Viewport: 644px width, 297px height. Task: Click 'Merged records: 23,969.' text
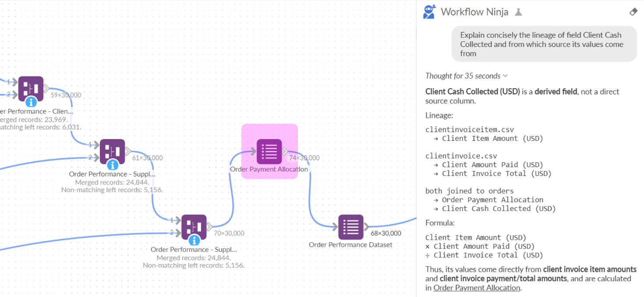pyautogui.click(x=34, y=119)
